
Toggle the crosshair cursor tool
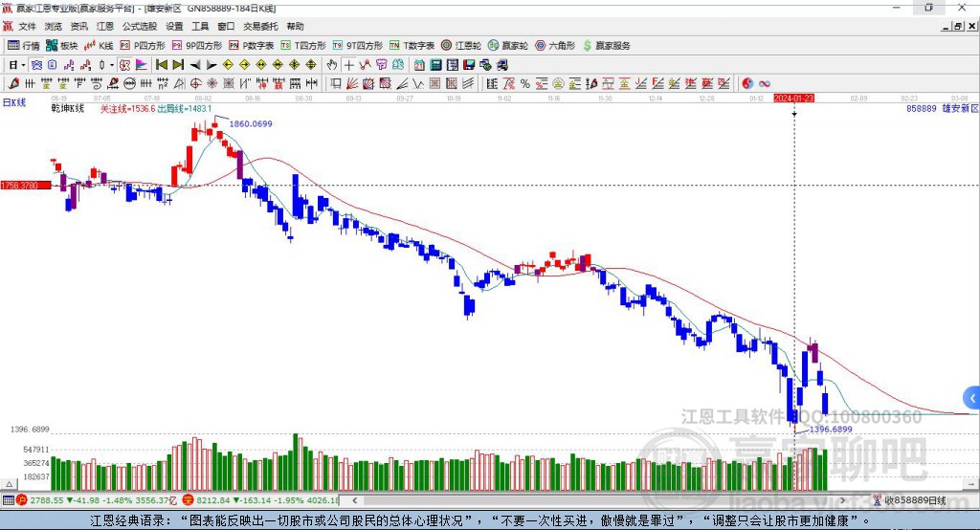348,65
